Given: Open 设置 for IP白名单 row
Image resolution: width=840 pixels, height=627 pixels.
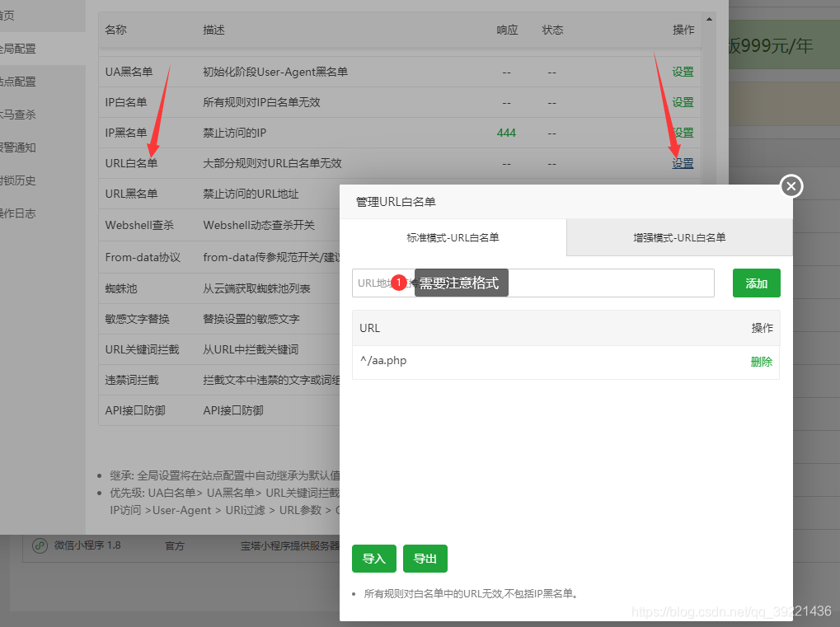Looking at the screenshot, I should tap(683, 102).
